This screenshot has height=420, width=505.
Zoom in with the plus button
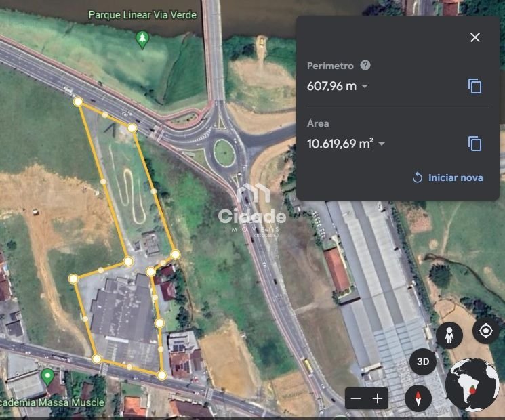pyautogui.click(x=378, y=398)
